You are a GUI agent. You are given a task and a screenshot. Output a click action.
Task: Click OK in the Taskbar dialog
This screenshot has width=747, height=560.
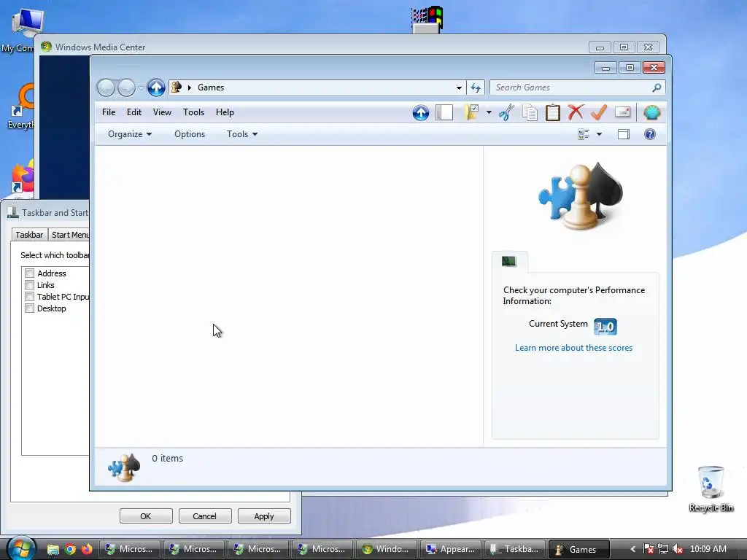[x=146, y=516]
